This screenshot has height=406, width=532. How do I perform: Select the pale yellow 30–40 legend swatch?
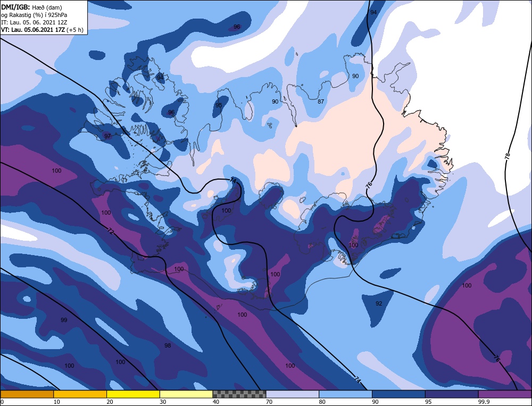[x=186, y=394]
